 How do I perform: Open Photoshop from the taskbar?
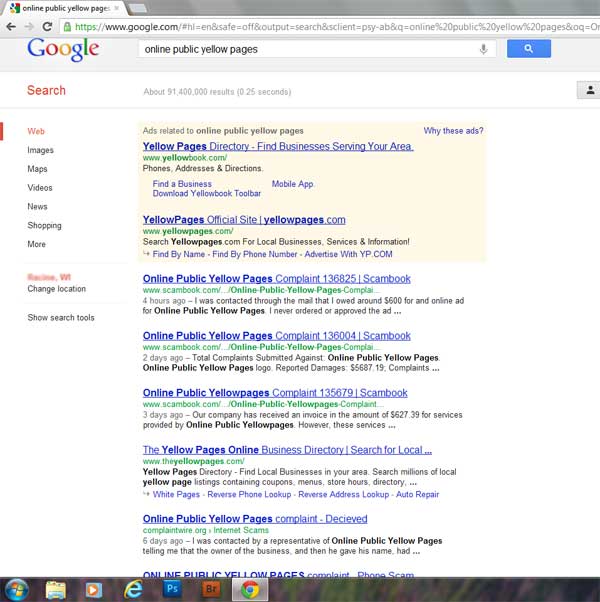[172, 589]
